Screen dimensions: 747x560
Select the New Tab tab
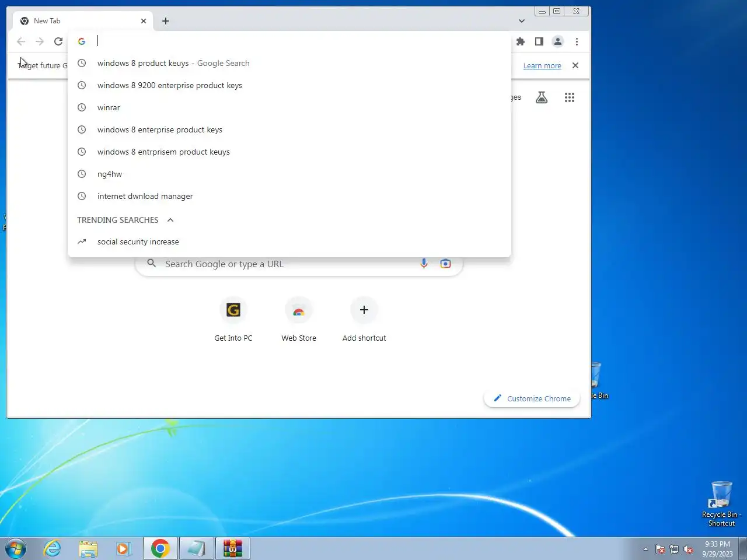tap(82, 21)
